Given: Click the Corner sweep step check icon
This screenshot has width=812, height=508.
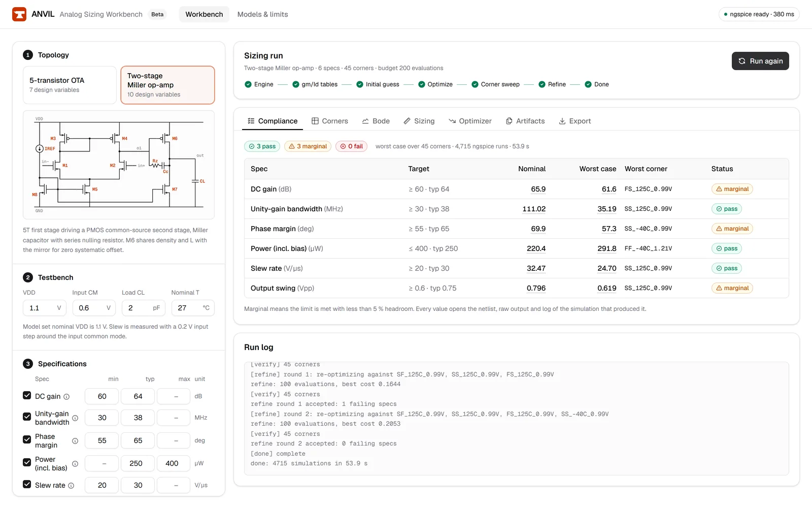Looking at the screenshot, I should coord(475,84).
